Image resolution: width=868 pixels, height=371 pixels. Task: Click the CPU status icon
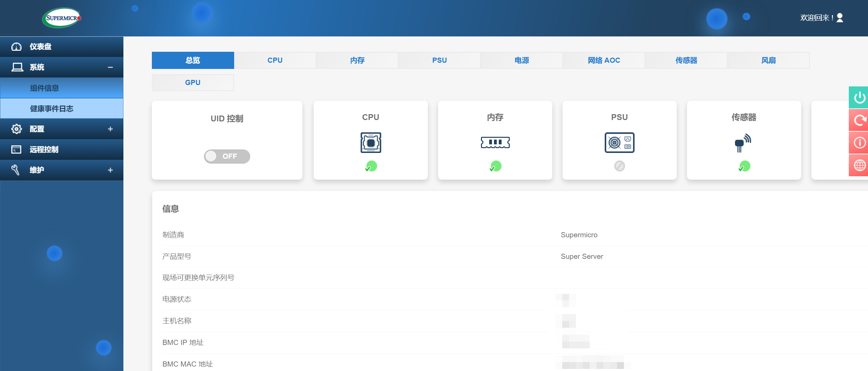point(370,167)
